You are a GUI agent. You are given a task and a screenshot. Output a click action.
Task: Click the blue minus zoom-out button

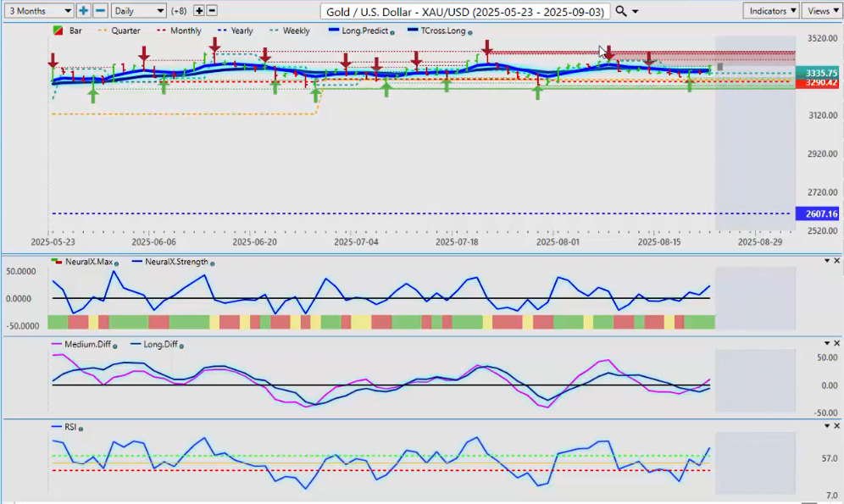(100, 11)
